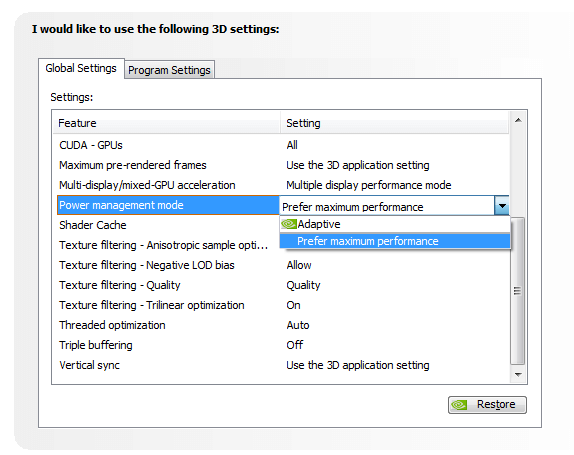
Task: Click Maximum pre-rendered frames' 'Use the 3D application setting'
Action: (358, 165)
